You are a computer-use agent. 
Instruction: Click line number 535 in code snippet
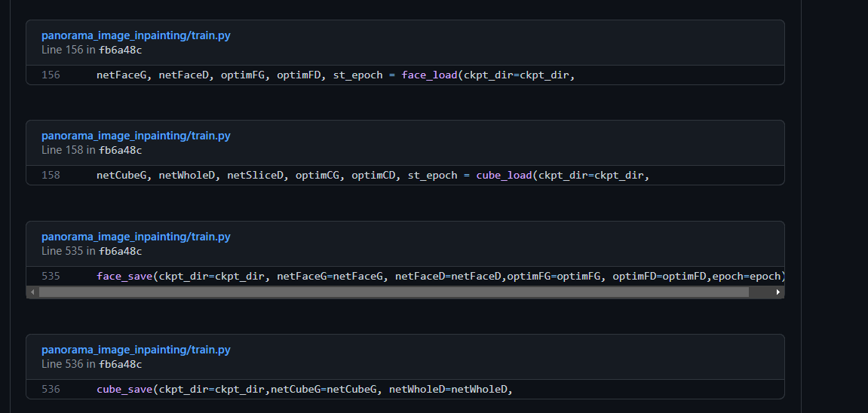pyautogui.click(x=51, y=276)
